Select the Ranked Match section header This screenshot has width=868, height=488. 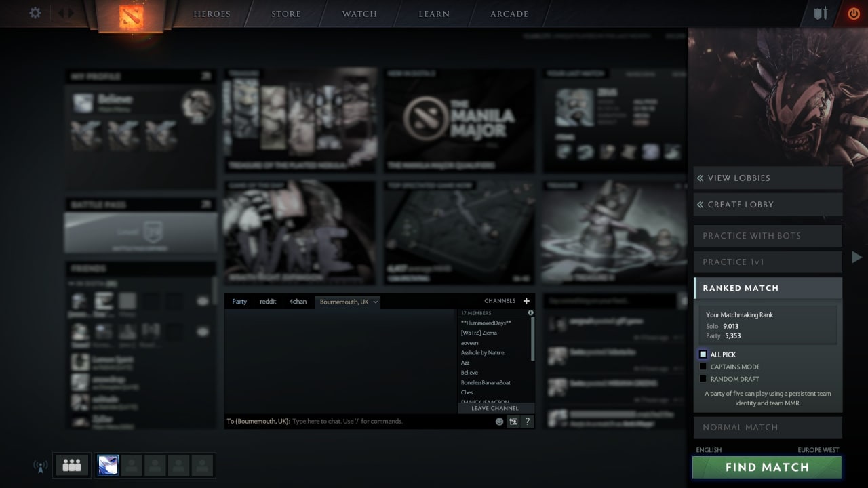tap(768, 287)
